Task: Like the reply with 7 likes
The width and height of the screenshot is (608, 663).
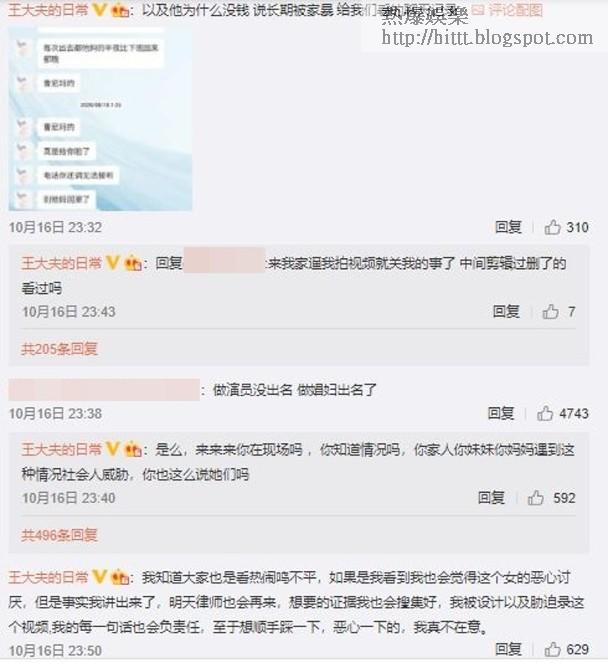Action: coord(550,312)
